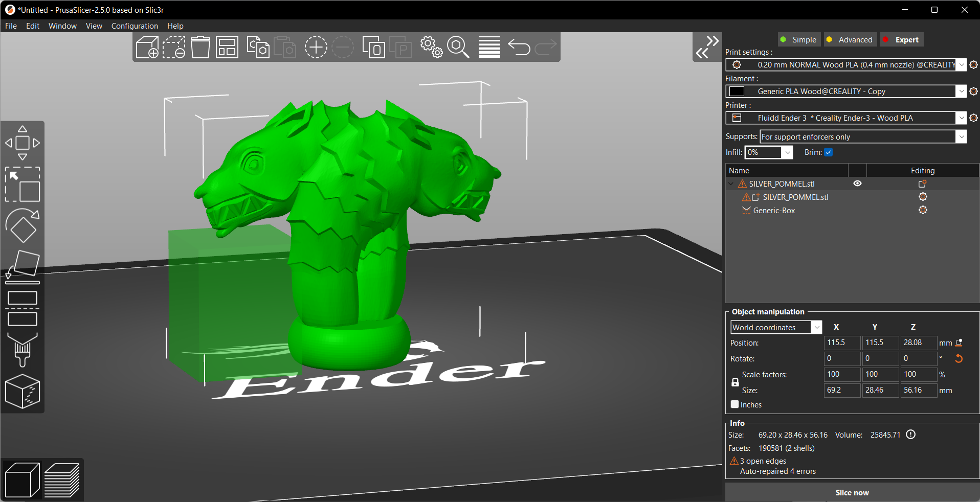Click the filament color swatch
980x502 pixels.
pos(737,92)
